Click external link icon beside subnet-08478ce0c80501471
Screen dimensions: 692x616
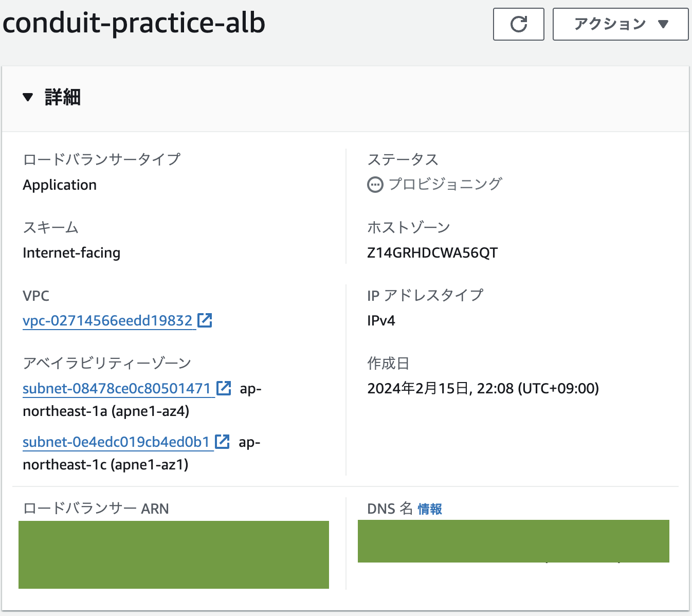coord(224,388)
